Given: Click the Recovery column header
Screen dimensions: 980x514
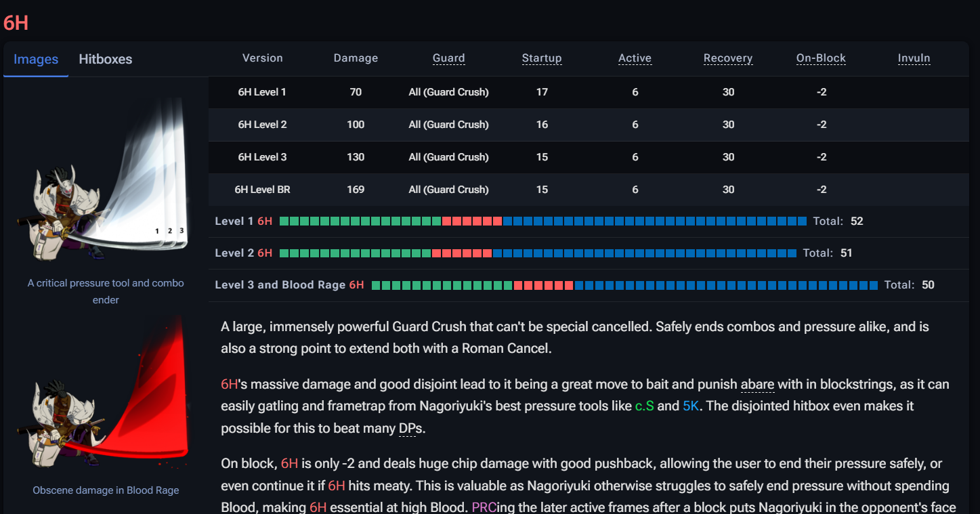Looking at the screenshot, I should 728,58.
